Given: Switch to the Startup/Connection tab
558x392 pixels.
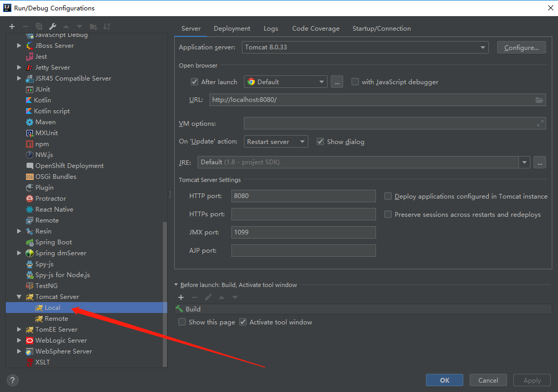Looking at the screenshot, I should tap(382, 29).
